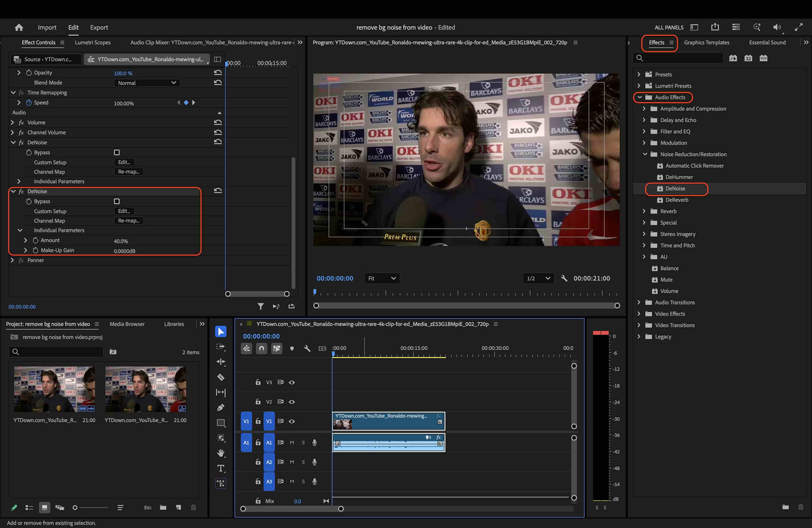The height and width of the screenshot is (528, 812).
Task: Click the Effects panel search field
Action: pyautogui.click(x=678, y=58)
